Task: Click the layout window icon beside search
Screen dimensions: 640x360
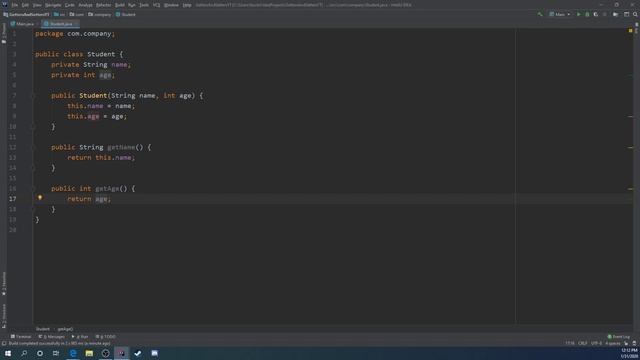Action: (x=627, y=14)
